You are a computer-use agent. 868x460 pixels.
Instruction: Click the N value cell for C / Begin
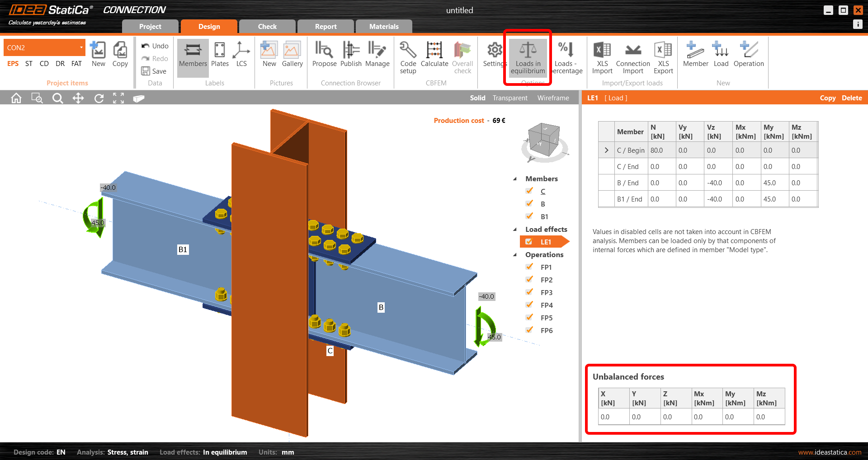point(661,150)
